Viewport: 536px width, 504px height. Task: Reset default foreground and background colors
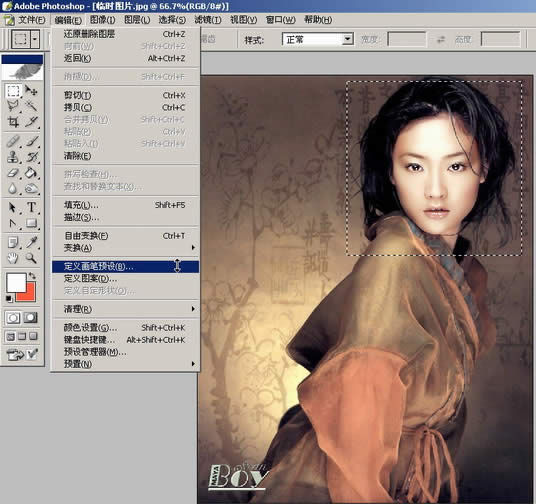tap(9, 299)
